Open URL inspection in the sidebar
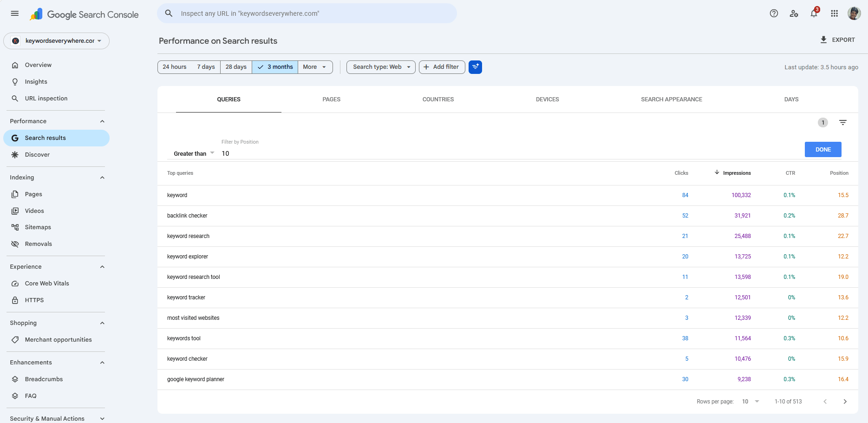The width and height of the screenshot is (868, 423). pos(56,99)
